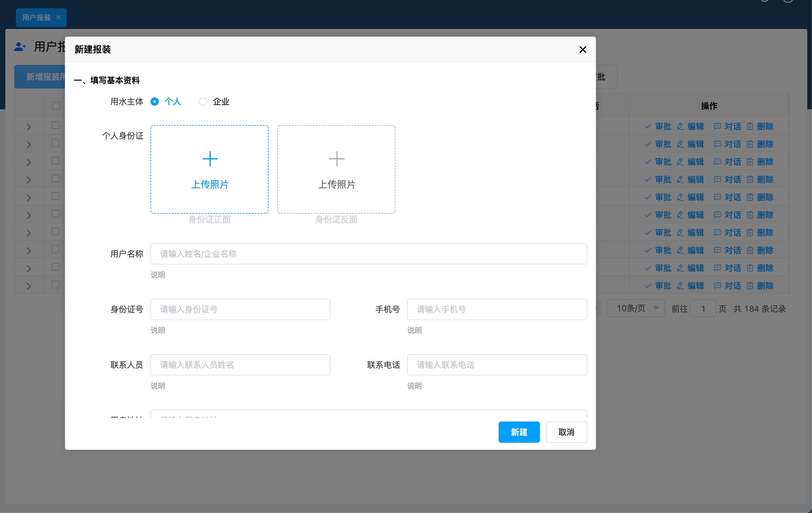
Task: Upload 身份证反面 photo via plus icon
Action: (336, 159)
